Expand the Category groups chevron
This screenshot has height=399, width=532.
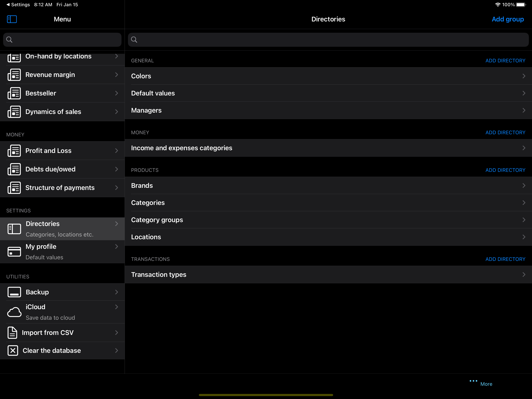point(524,220)
